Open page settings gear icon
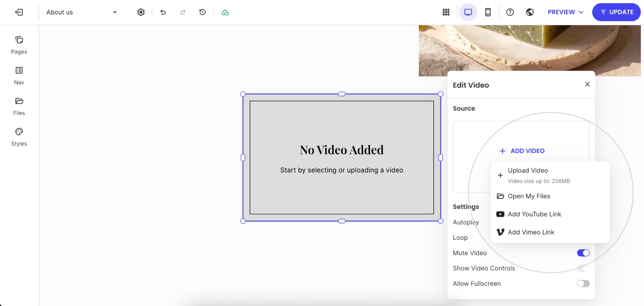 pyautogui.click(x=141, y=12)
